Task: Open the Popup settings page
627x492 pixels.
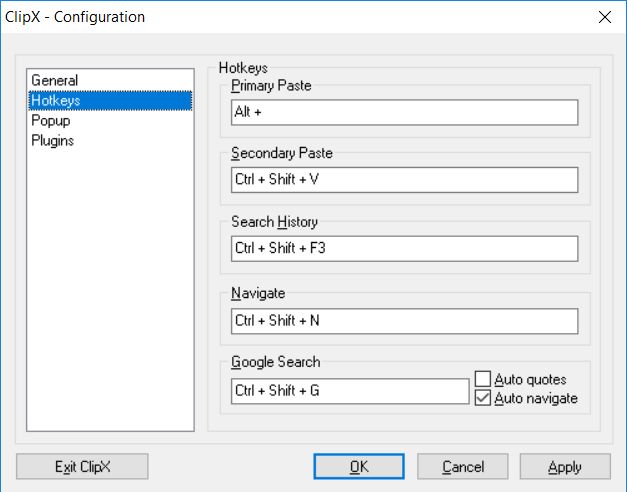Action: [x=52, y=121]
